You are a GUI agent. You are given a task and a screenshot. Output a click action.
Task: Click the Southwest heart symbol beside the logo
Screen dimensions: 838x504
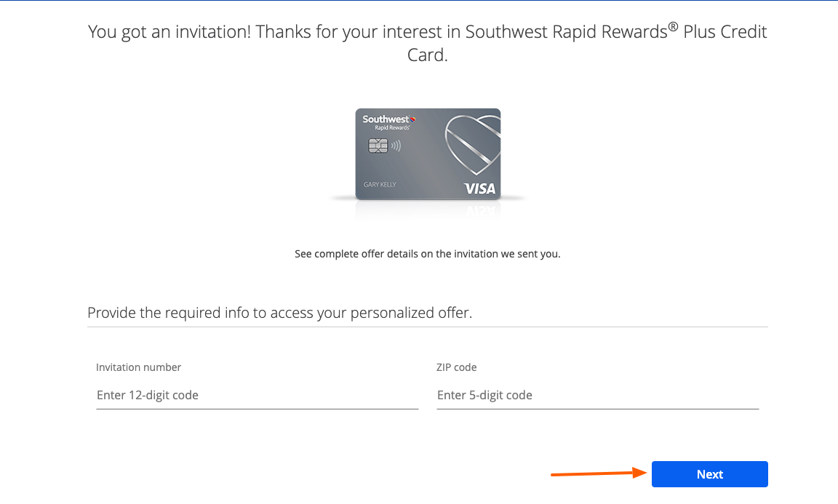click(412, 119)
